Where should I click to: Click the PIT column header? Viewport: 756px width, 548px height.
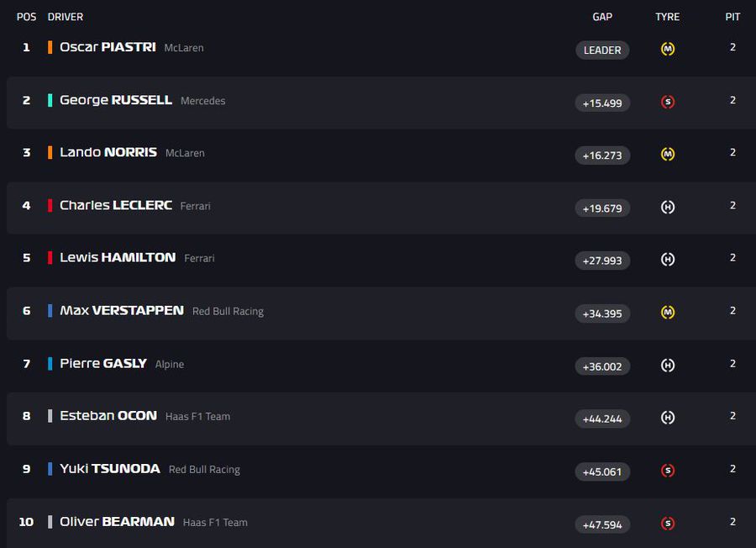732,17
